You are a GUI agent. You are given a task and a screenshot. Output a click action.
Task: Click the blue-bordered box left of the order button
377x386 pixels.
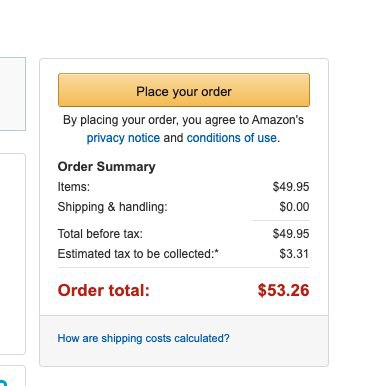(x=13, y=94)
